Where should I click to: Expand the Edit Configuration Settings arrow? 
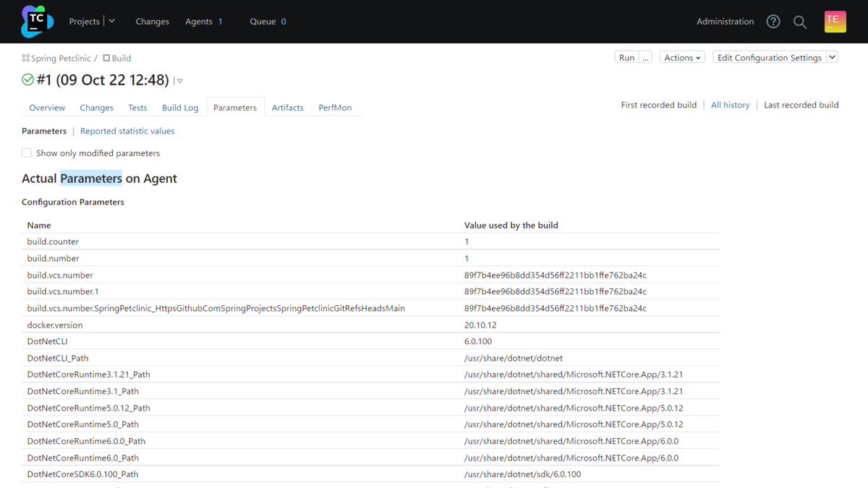pyautogui.click(x=832, y=58)
